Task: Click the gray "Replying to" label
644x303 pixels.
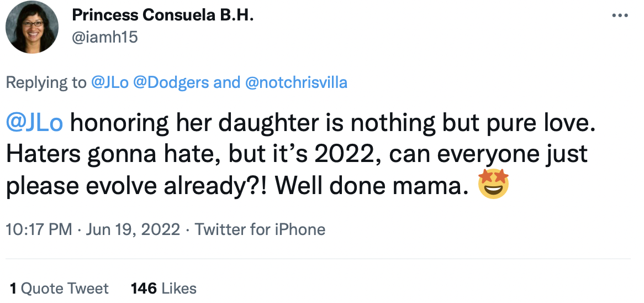Action: [46, 83]
